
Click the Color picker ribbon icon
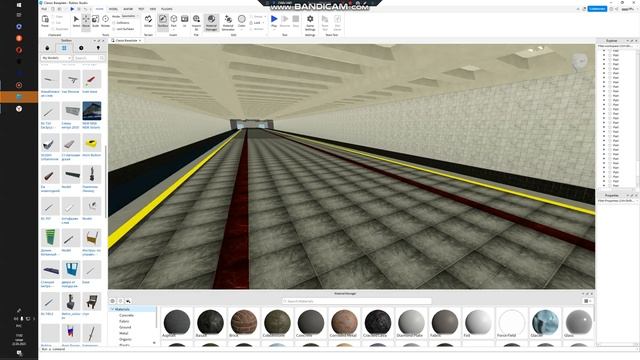click(x=242, y=19)
